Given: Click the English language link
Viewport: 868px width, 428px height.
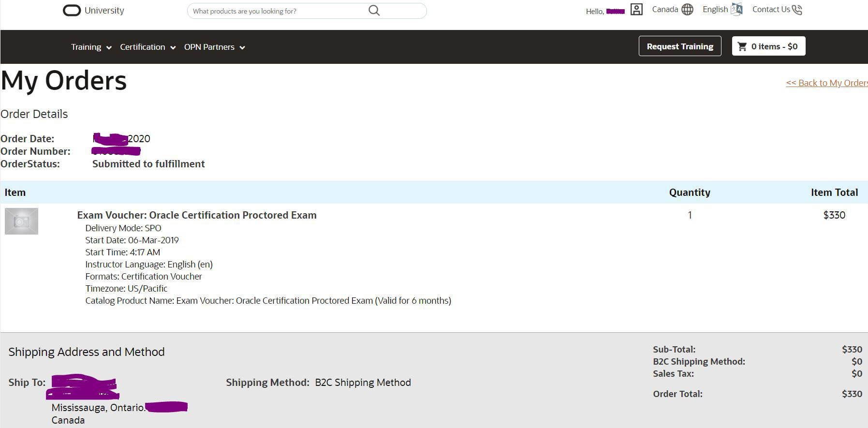Looking at the screenshot, I should [x=715, y=9].
